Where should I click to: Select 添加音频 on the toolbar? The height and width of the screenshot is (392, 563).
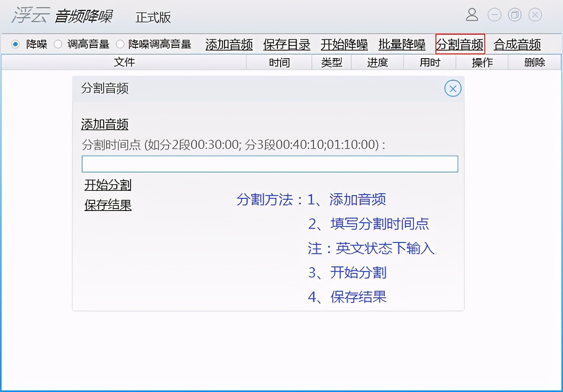click(228, 45)
